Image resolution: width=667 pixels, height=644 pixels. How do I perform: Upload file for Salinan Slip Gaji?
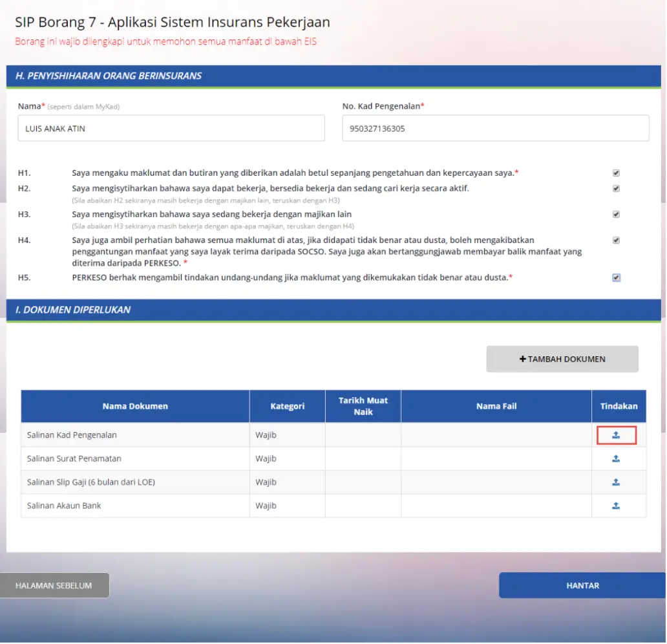click(616, 482)
